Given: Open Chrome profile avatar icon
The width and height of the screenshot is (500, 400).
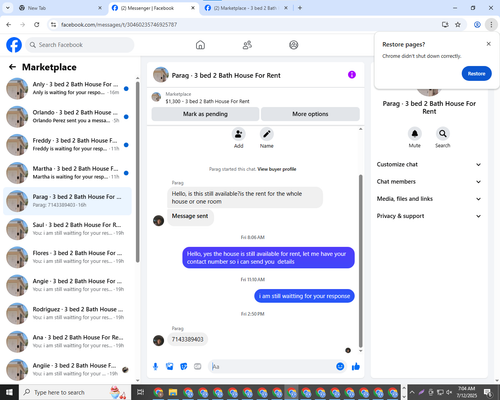Looking at the screenshot, I should [477, 25].
